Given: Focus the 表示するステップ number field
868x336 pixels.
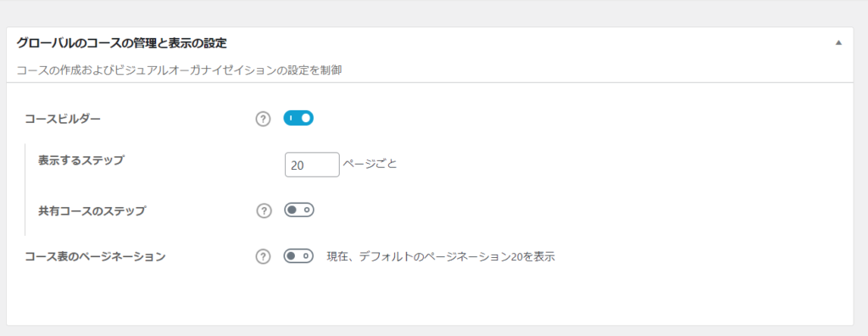Looking at the screenshot, I should coord(312,165).
